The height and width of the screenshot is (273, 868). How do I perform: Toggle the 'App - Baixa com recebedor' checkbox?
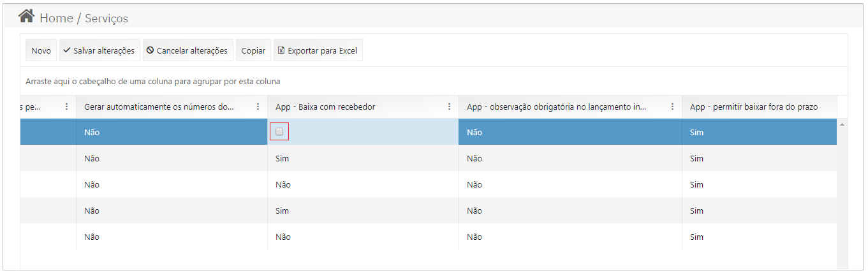click(x=279, y=131)
